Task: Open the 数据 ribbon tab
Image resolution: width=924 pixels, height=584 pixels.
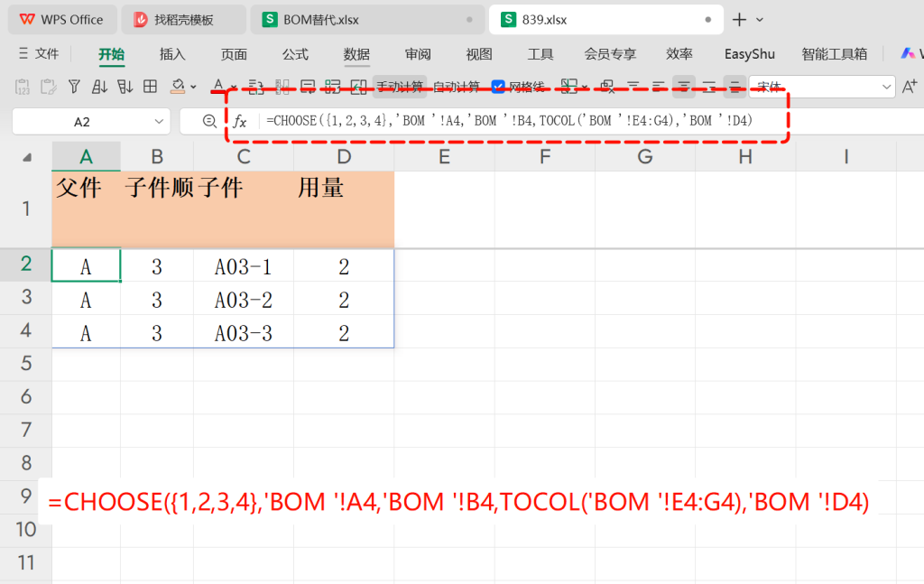Action: [356, 54]
